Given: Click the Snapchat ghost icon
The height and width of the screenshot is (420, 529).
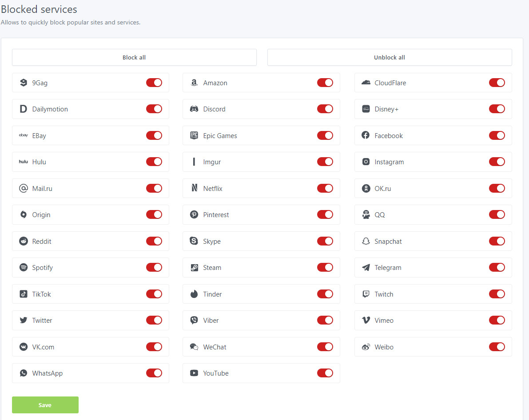Looking at the screenshot, I should click(366, 241).
